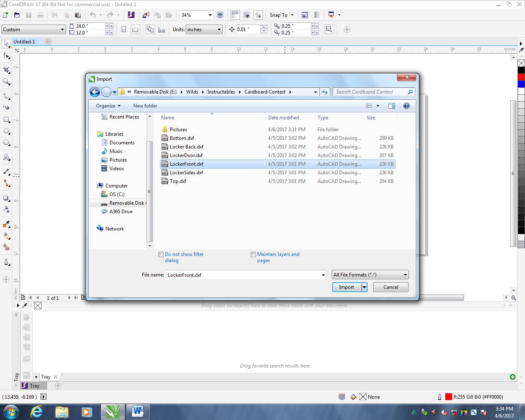Click Treat as Filled icon on property bar

tap(329, 30)
